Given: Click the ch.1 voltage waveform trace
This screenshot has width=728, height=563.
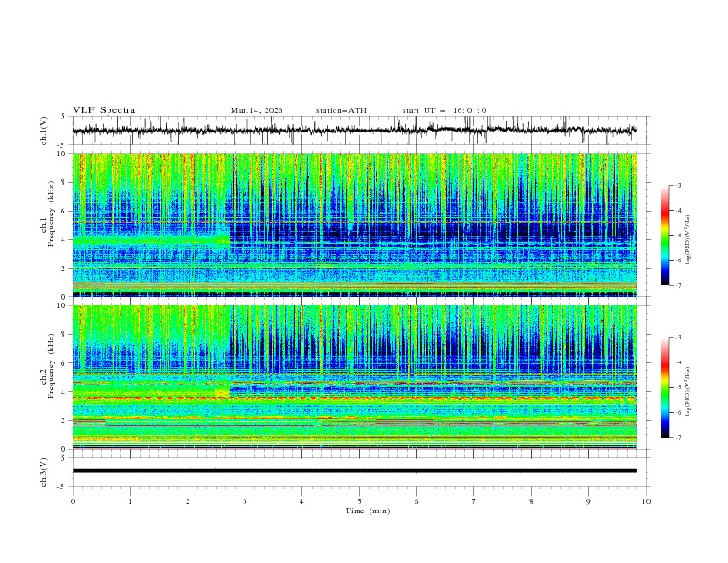Looking at the screenshot, I should (x=354, y=131).
